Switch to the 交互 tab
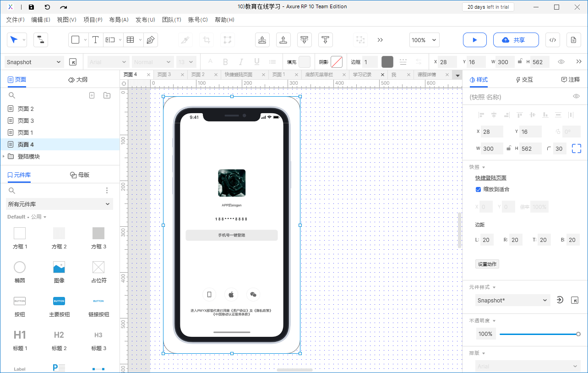 coord(524,79)
